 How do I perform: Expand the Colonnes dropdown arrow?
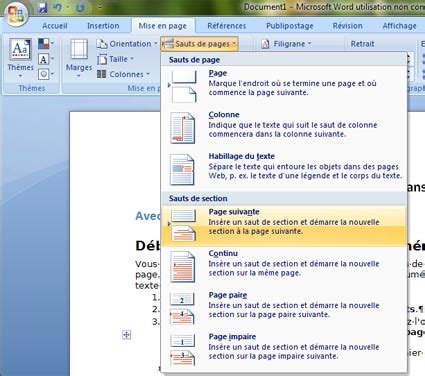148,74
